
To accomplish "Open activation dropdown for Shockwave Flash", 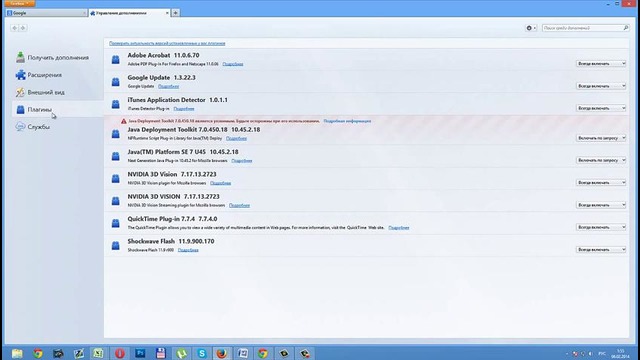I will point(601,249).
